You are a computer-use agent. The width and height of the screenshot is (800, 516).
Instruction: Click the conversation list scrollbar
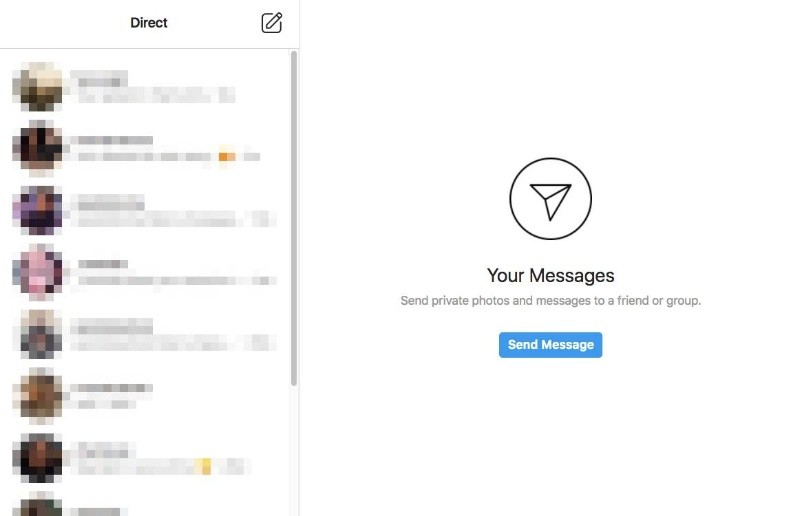click(x=294, y=218)
